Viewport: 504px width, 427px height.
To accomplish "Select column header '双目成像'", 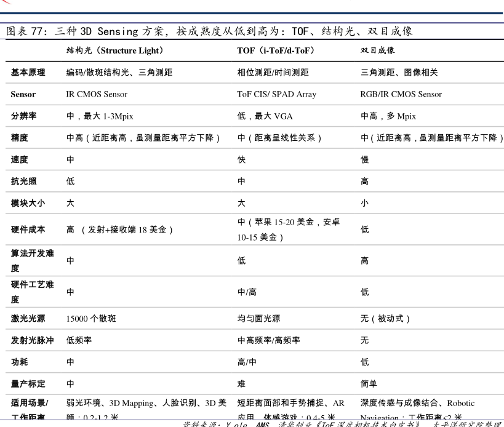I will click(x=378, y=50).
